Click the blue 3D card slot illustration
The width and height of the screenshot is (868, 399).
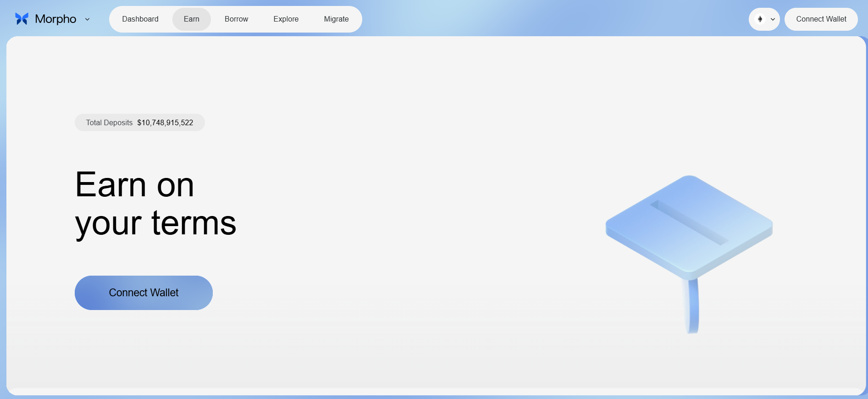click(x=689, y=254)
